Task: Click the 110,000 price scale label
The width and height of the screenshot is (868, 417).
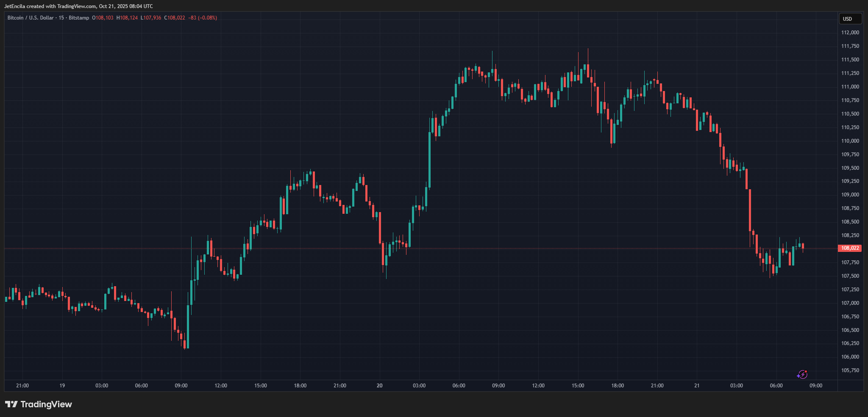Action: [x=850, y=141]
